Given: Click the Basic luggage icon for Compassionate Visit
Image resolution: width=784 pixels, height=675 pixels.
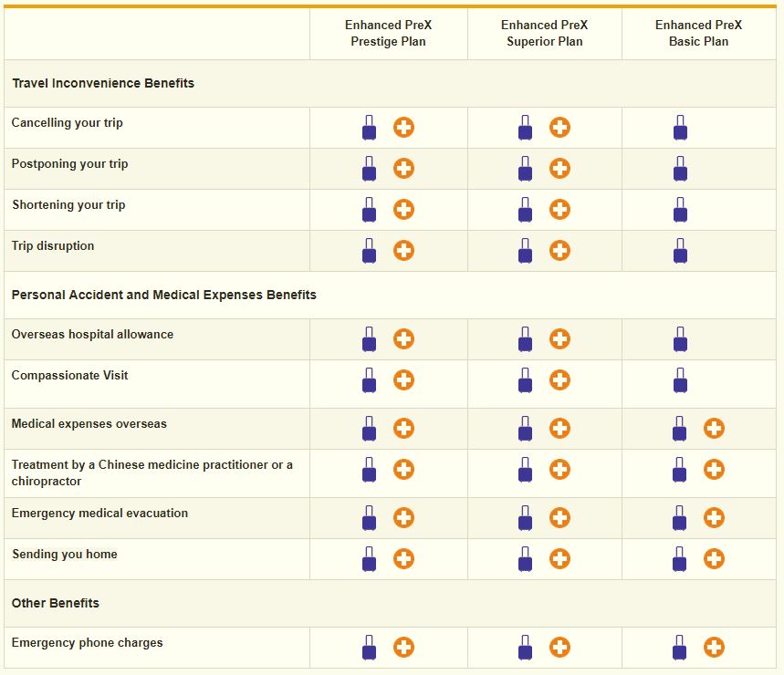Looking at the screenshot, I should (x=680, y=380).
